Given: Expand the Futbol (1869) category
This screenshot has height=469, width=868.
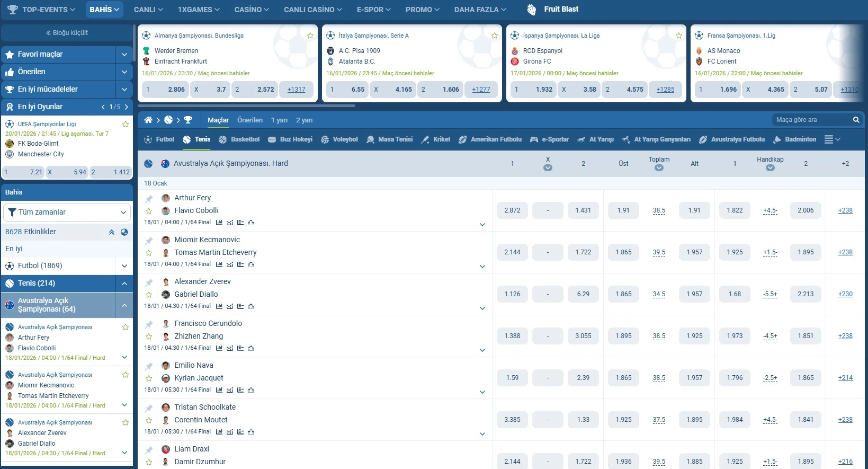Looking at the screenshot, I should coord(124,266).
